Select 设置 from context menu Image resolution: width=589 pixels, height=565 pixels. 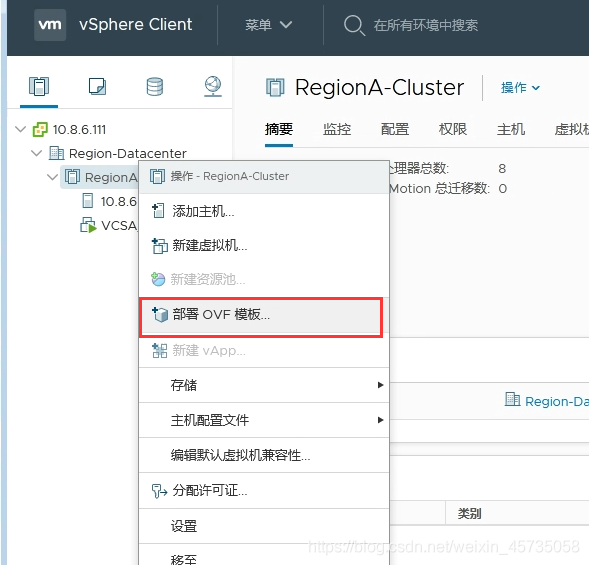pyautogui.click(x=264, y=526)
